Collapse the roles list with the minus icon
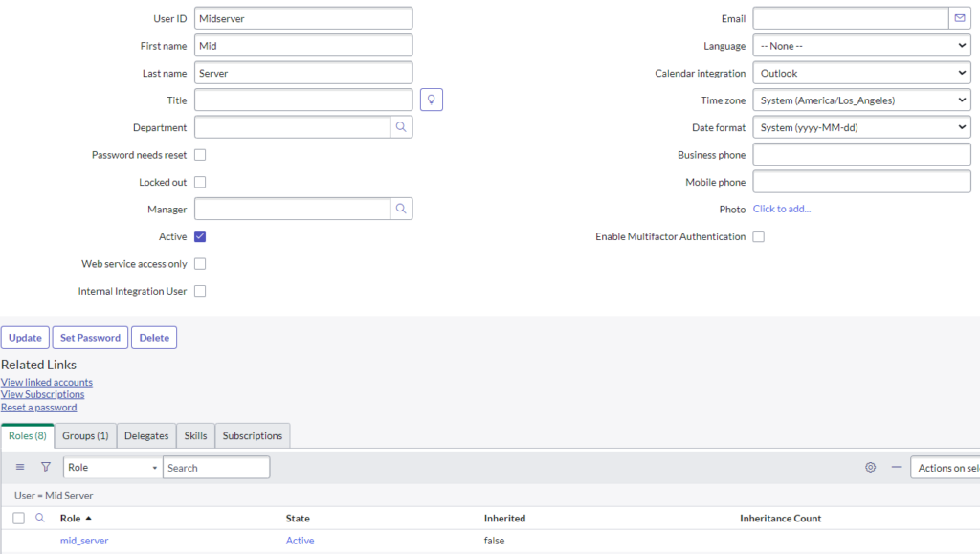Viewport: 980px width, 554px height. tap(897, 468)
